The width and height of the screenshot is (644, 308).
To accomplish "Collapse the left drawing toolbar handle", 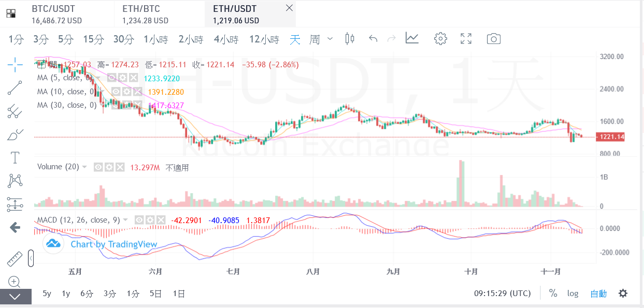I will (31, 258).
